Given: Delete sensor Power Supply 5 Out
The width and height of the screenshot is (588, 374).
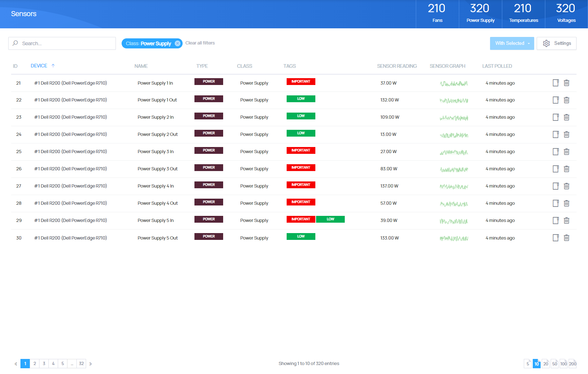Looking at the screenshot, I should pyautogui.click(x=566, y=238).
